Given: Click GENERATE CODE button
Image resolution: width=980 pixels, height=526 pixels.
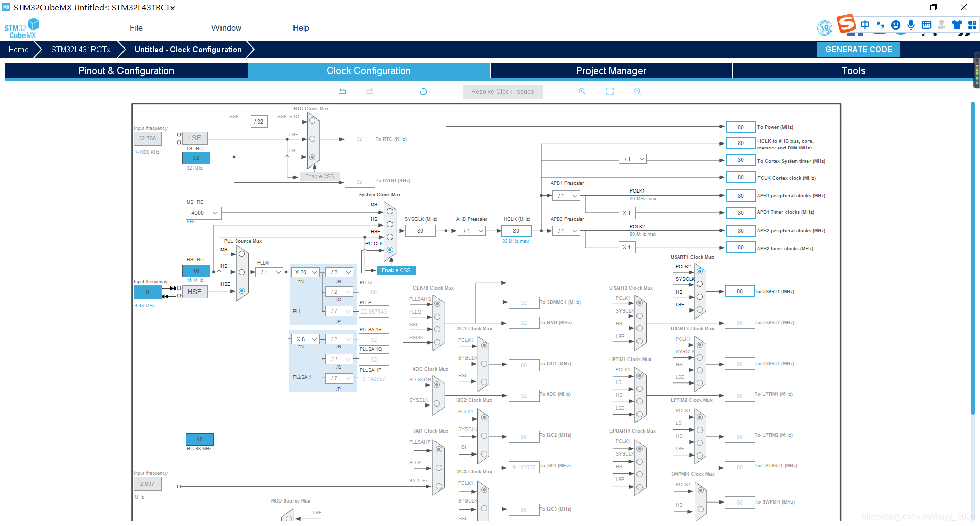Looking at the screenshot, I should [859, 50].
